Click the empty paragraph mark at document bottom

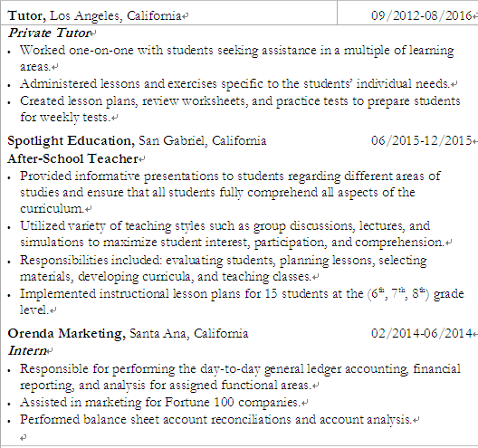pos(24,438)
